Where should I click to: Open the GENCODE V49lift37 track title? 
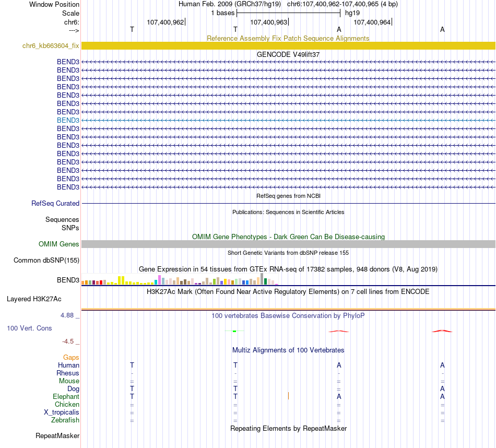288,54
